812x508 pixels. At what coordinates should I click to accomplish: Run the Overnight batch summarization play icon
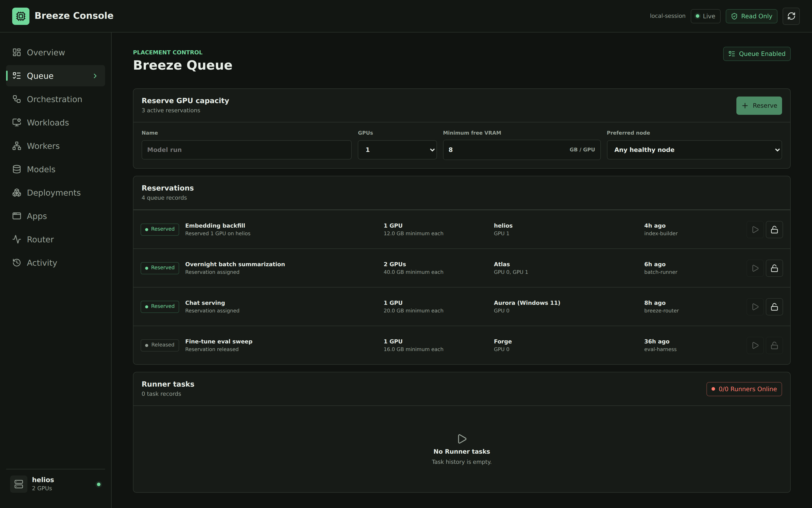(x=755, y=268)
